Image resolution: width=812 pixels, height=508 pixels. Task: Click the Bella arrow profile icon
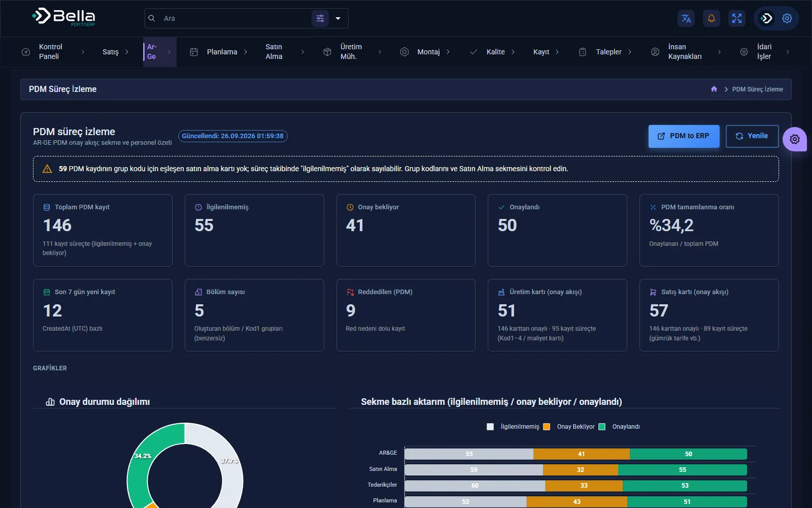coord(766,18)
